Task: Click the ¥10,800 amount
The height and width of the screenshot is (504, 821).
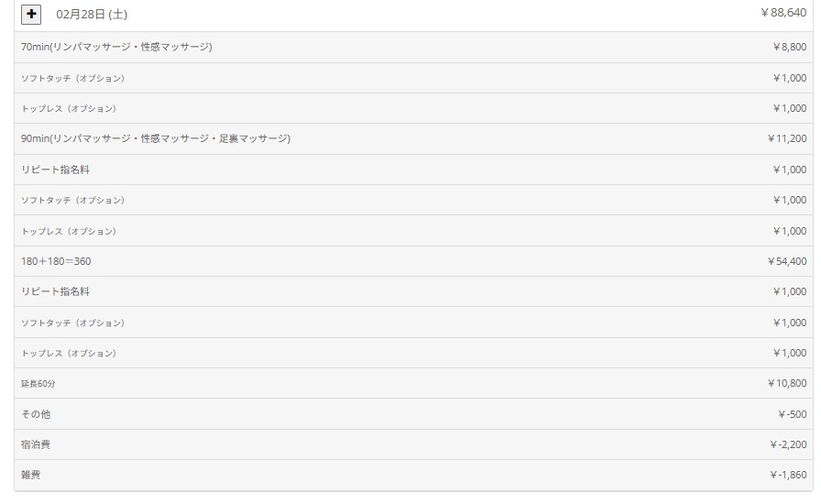Action: (786, 383)
